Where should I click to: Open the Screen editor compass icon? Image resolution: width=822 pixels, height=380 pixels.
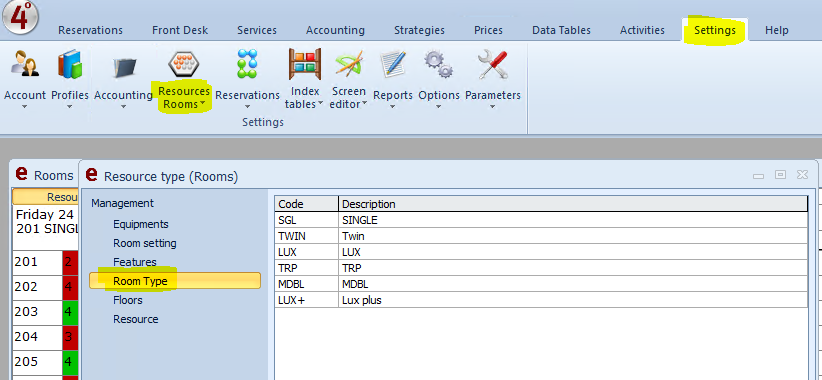pyautogui.click(x=349, y=64)
